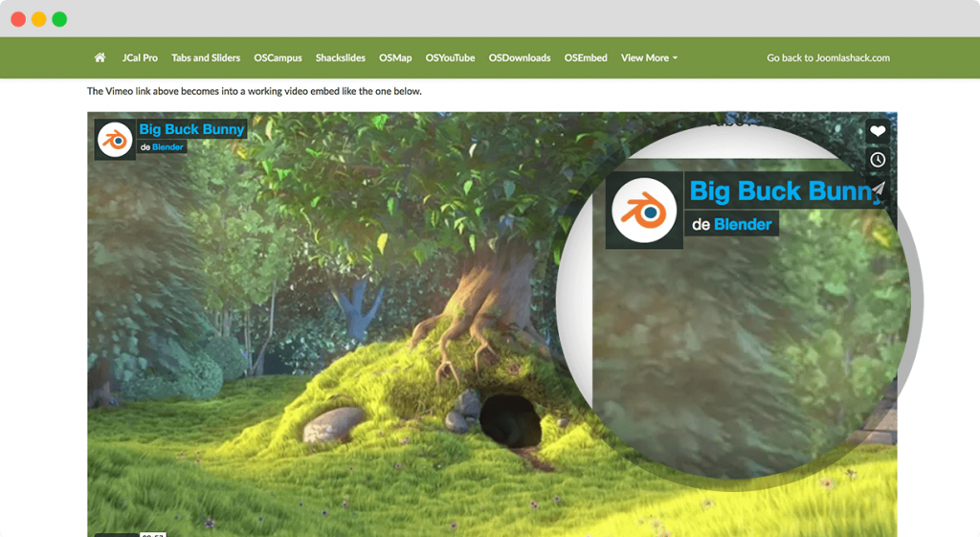Image resolution: width=980 pixels, height=537 pixels.
Task: Open the JCal Pro menu item
Action: (x=140, y=57)
